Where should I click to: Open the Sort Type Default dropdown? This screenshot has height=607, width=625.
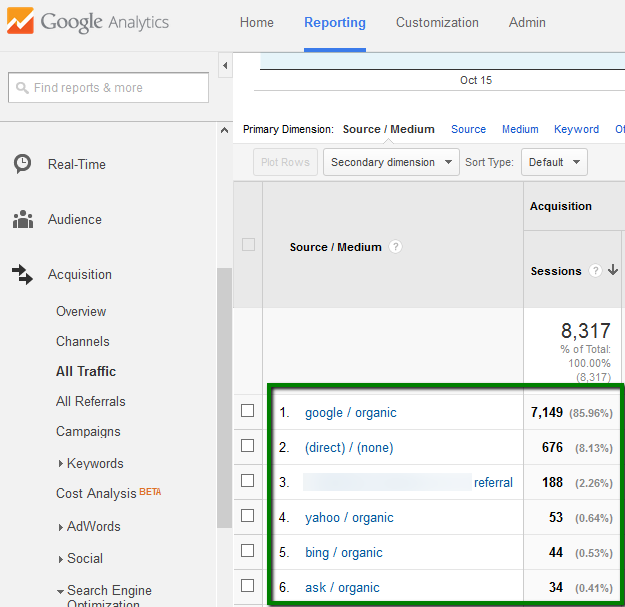[x=554, y=162]
